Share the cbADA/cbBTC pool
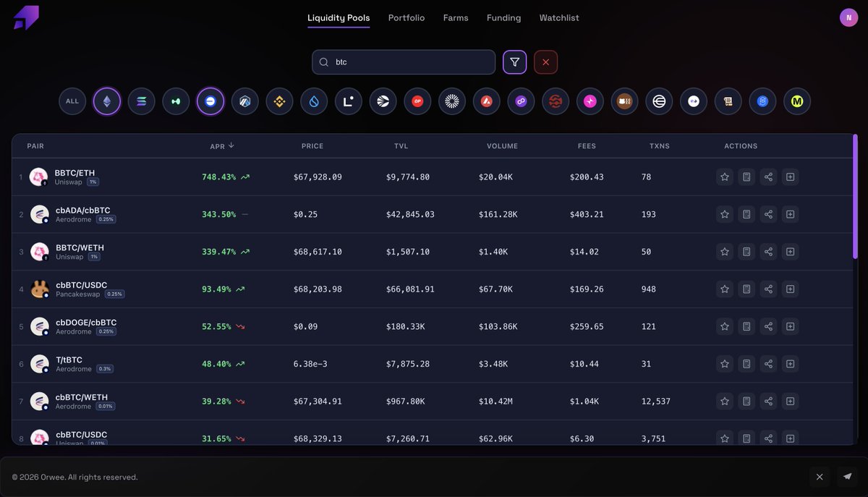 pos(768,214)
